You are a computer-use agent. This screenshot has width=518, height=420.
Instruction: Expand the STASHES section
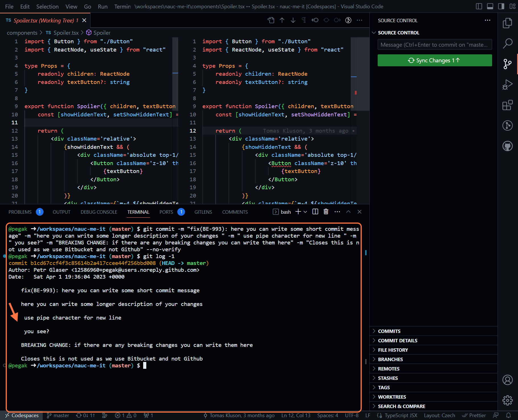click(433, 378)
